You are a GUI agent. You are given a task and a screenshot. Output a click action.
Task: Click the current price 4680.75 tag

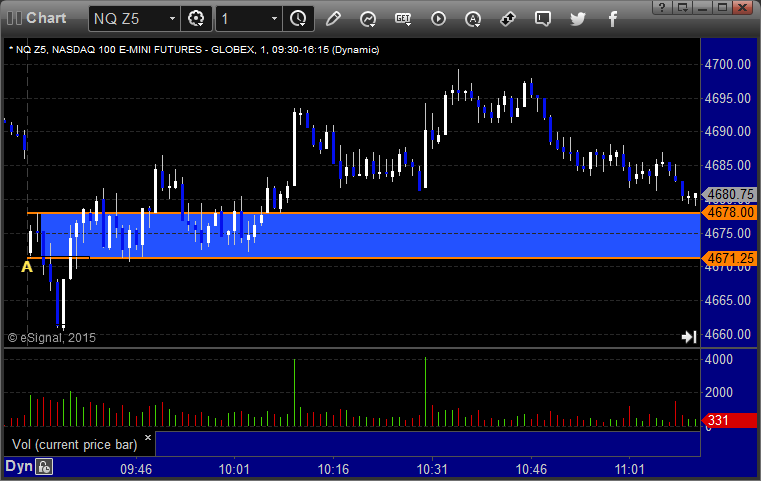point(729,194)
